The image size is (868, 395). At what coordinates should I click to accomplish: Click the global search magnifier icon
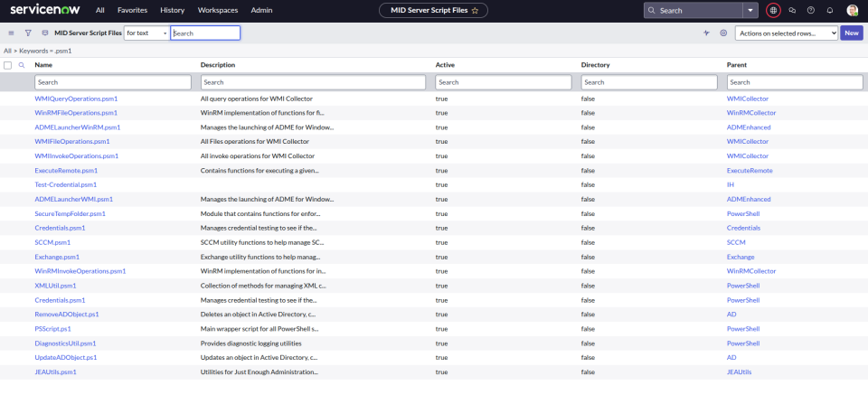pyautogui.click(x=652, y=10)
